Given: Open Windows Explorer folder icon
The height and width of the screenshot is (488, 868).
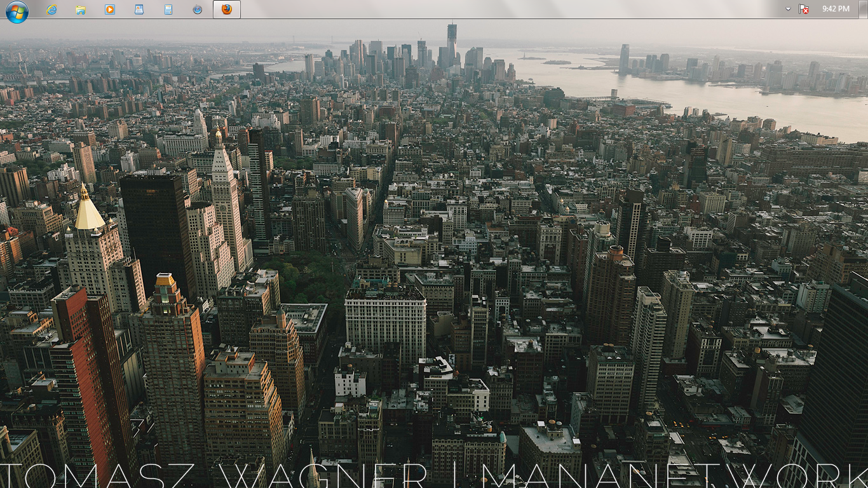Looking at the screenshot, I should pos(81,10).
